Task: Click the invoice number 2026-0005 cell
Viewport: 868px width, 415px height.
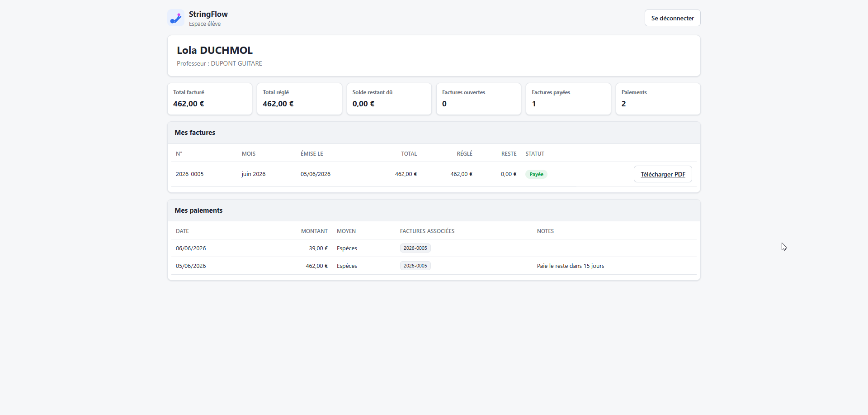Action: (x=190, y=174)
